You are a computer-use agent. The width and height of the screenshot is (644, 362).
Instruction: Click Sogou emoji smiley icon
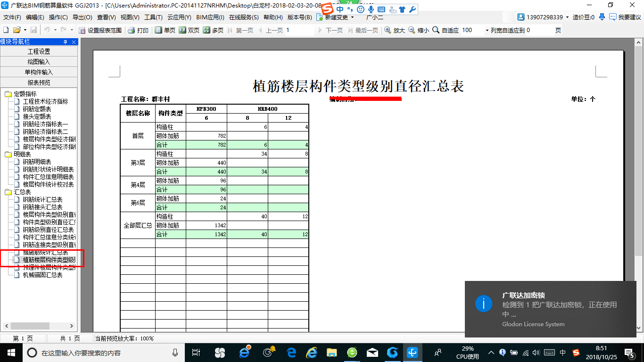pos(361,9)
